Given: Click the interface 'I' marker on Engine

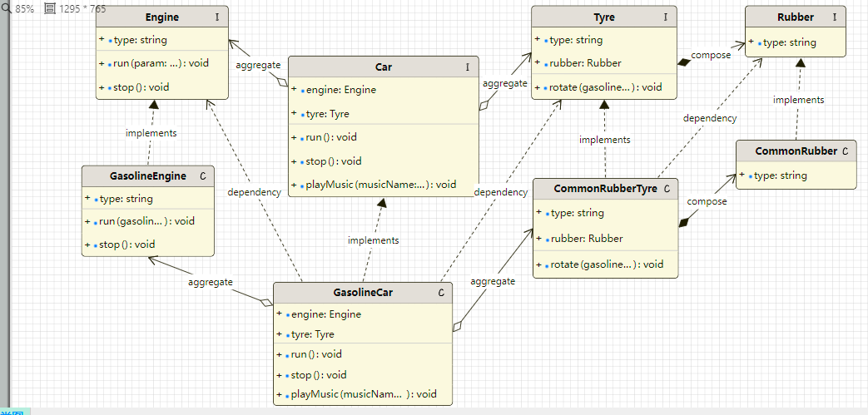Looking at the screenshot, I should pos(217,17).
